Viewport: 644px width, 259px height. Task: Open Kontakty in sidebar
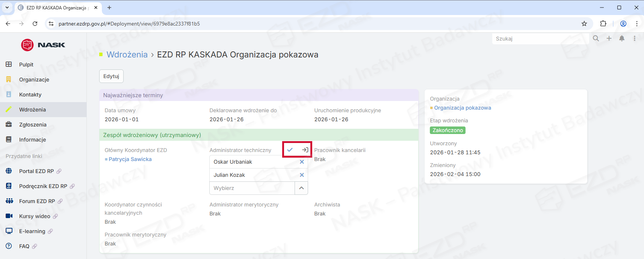coord(30,95)
